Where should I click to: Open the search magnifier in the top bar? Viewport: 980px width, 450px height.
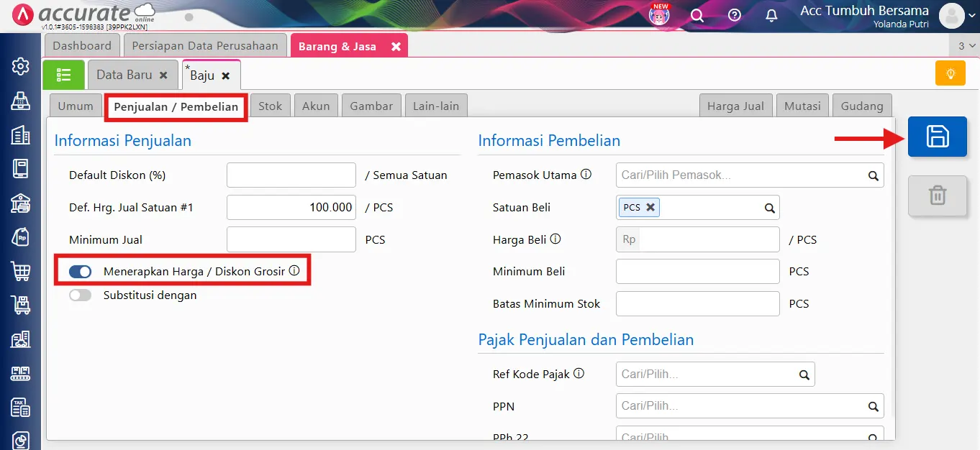click(x=697, y=14)
